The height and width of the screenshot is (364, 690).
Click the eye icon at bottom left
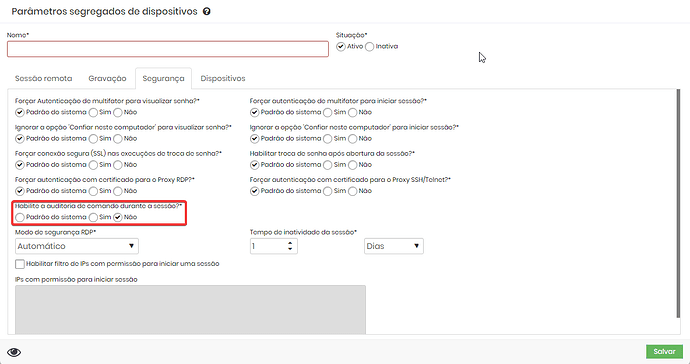click(14, 352)
